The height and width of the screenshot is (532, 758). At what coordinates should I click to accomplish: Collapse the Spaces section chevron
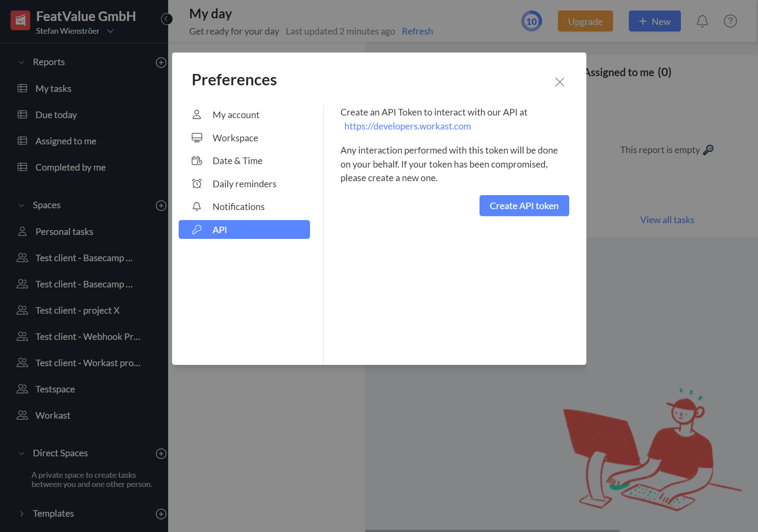click(21, 206)
